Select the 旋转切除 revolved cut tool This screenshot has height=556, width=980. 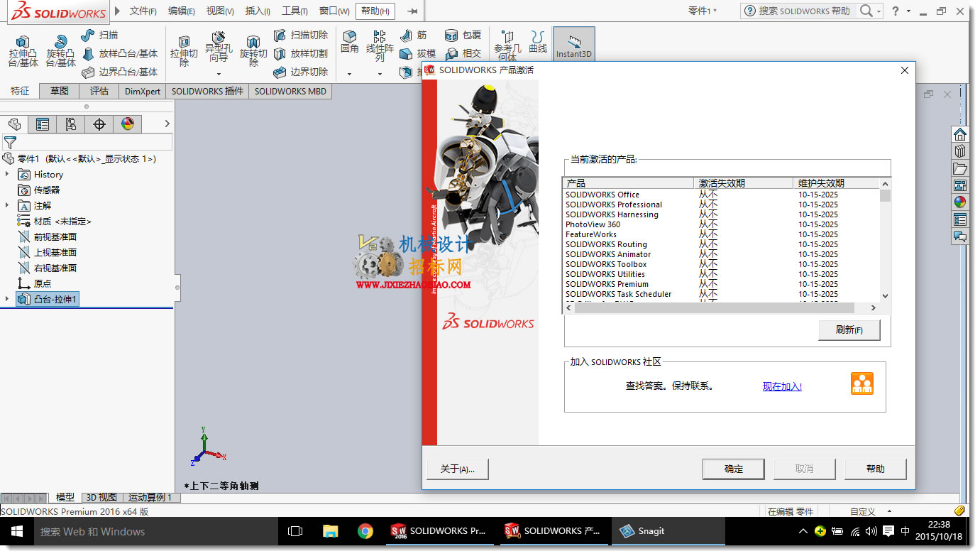pyautogui.click(x=253, y=51)
